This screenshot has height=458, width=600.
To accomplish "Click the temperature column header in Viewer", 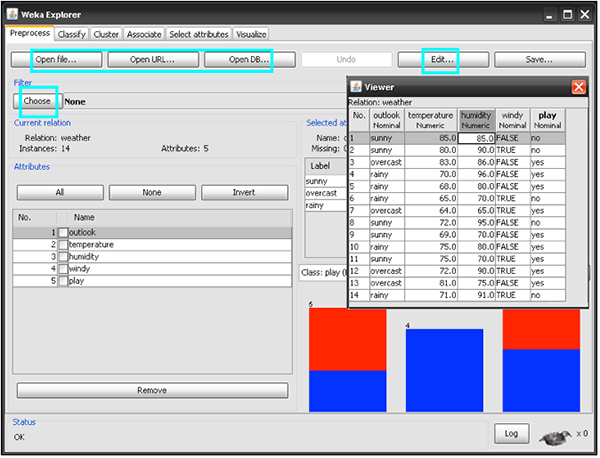I will coord(431,120).
